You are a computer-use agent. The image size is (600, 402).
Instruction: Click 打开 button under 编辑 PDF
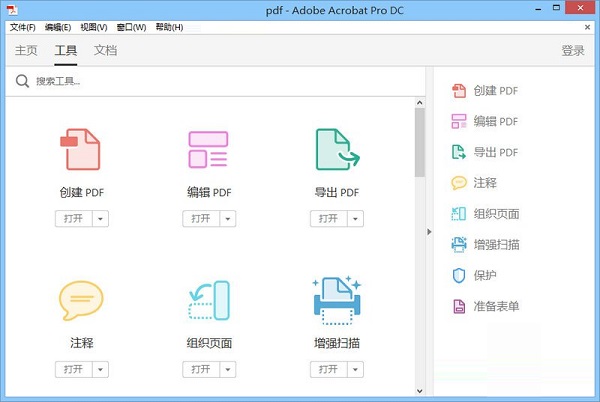pos(201,219)
